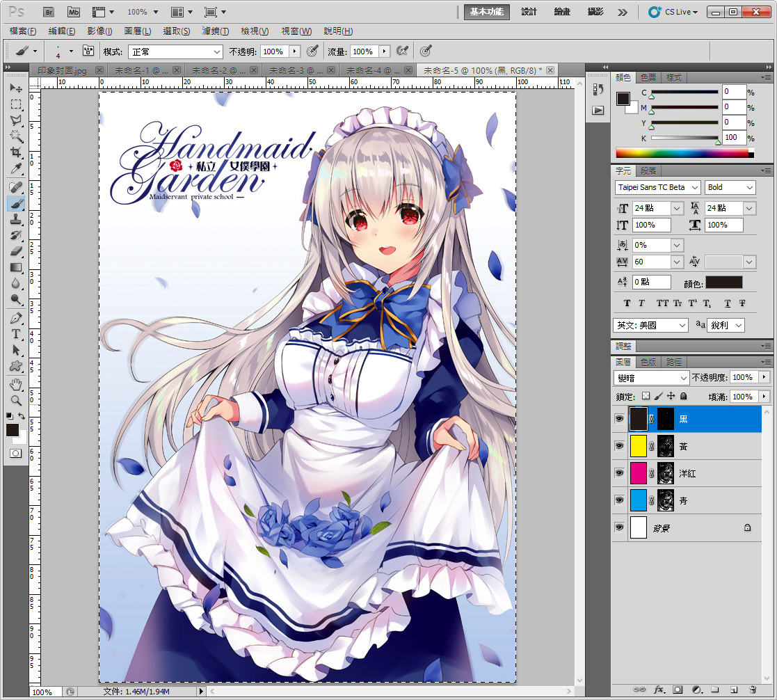Open Mini Bridge with the Mb icon
This screenshot has height=700, width=777.
pyautogui.click(x=73, y=12)
